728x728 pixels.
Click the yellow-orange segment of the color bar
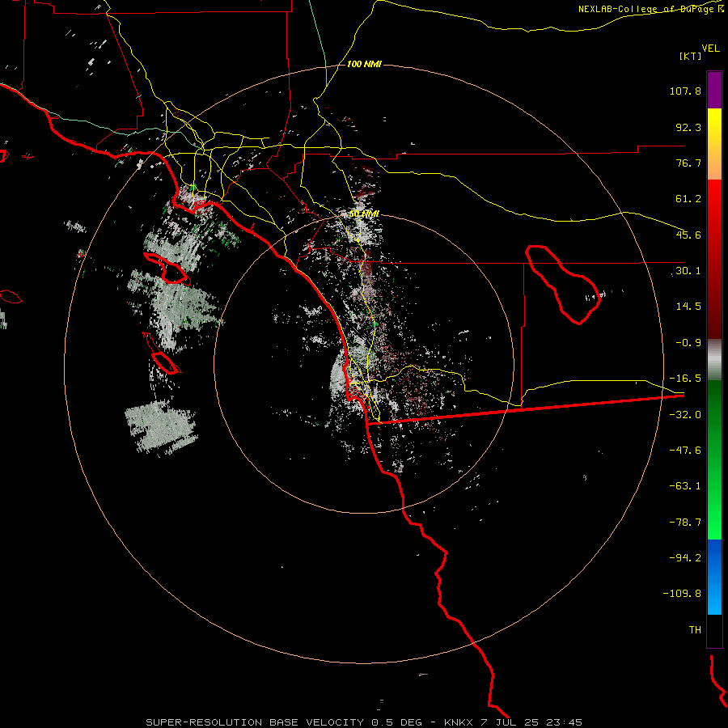[714, 144]
